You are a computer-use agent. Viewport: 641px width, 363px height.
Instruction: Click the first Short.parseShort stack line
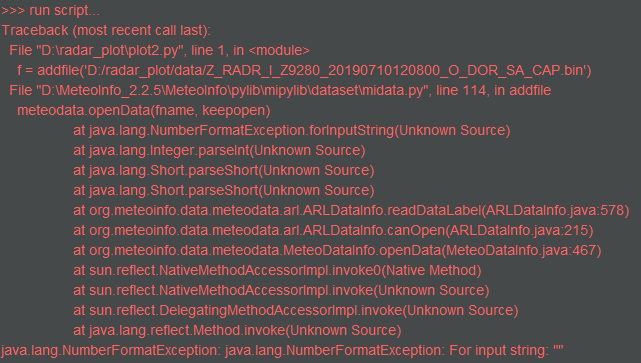point(224,170)
